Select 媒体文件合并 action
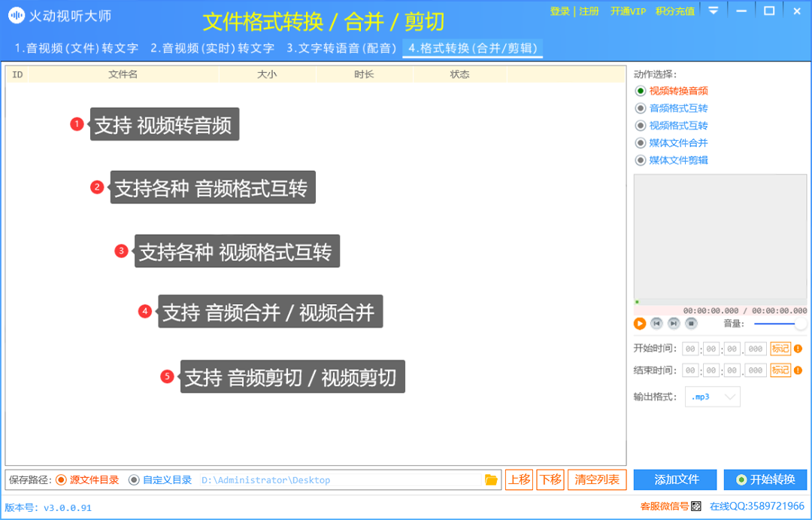Screen dimensions: 812x520 [x=671, y=143]
